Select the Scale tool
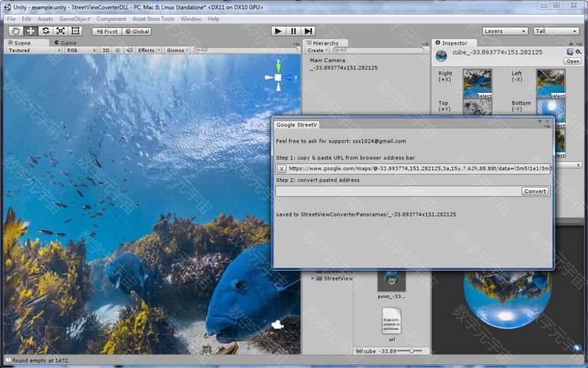Viewport: 588px width, 368px height. point(61,31)
